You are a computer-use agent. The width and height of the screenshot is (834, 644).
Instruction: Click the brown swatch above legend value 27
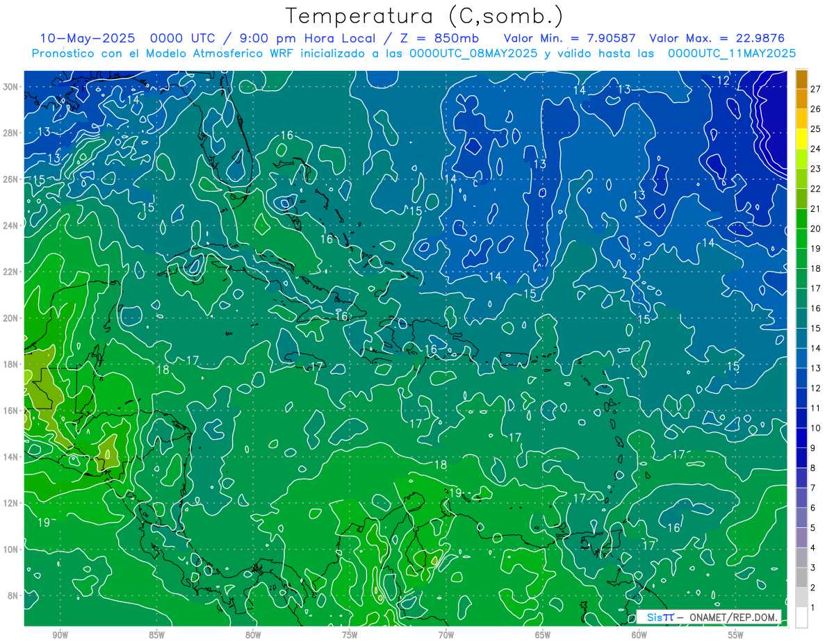coord(801,79)
